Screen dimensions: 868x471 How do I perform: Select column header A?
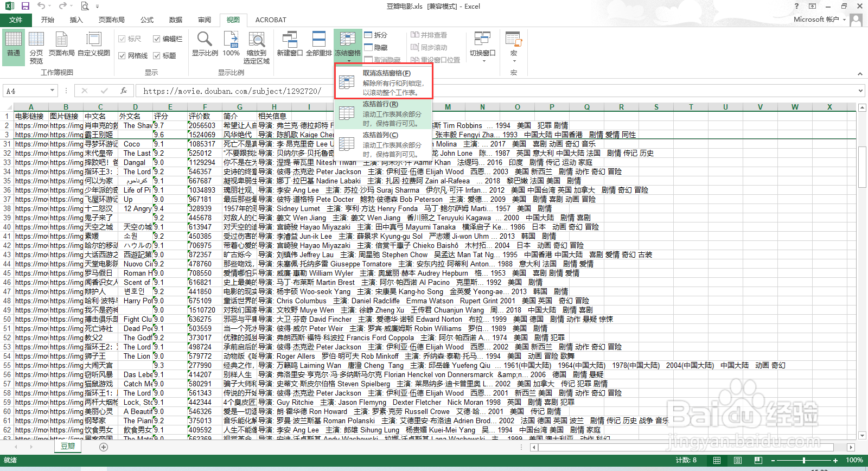click(31, 107)
